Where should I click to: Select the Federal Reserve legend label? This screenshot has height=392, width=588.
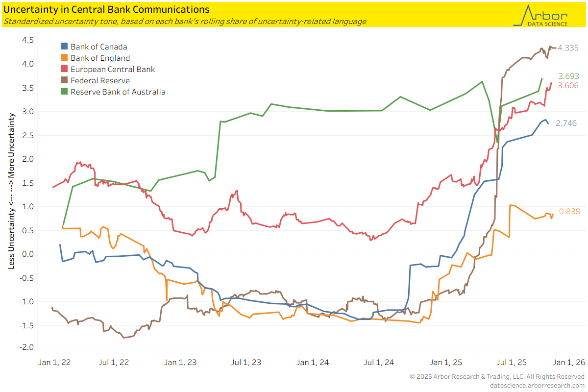click(x=100, y=80)
